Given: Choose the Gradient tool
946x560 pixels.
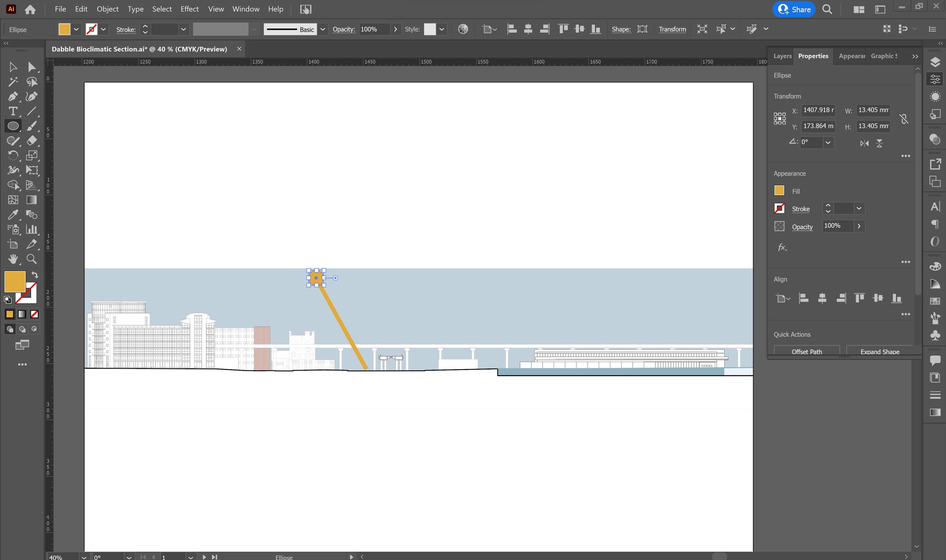Looking at the screenshot, I should [x=32, y=200].
